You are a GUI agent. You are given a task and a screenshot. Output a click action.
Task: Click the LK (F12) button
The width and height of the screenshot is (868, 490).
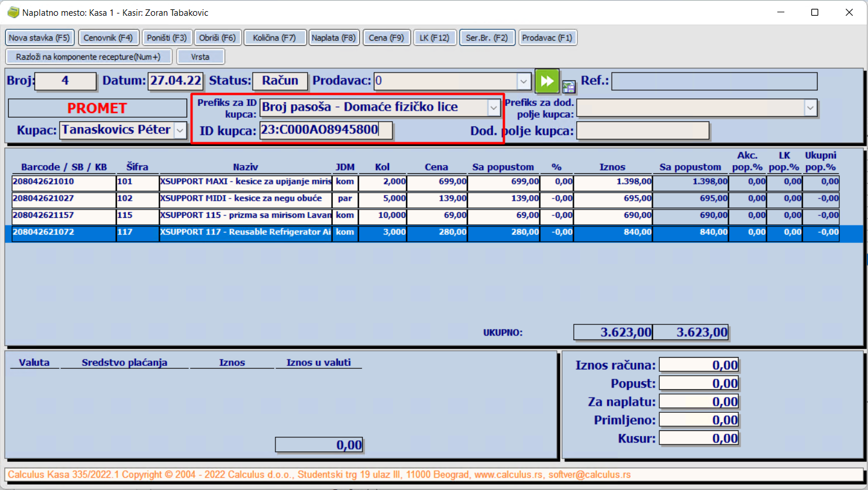[x=435, y=37]
